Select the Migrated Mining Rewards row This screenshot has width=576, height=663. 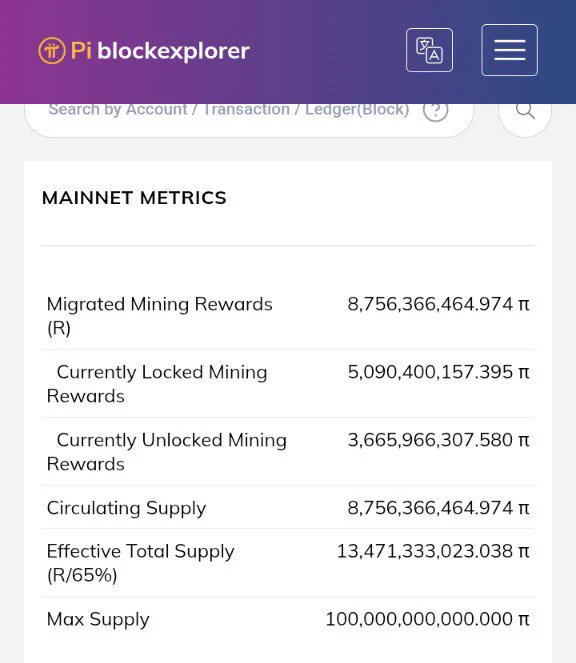tap(288, 316)
